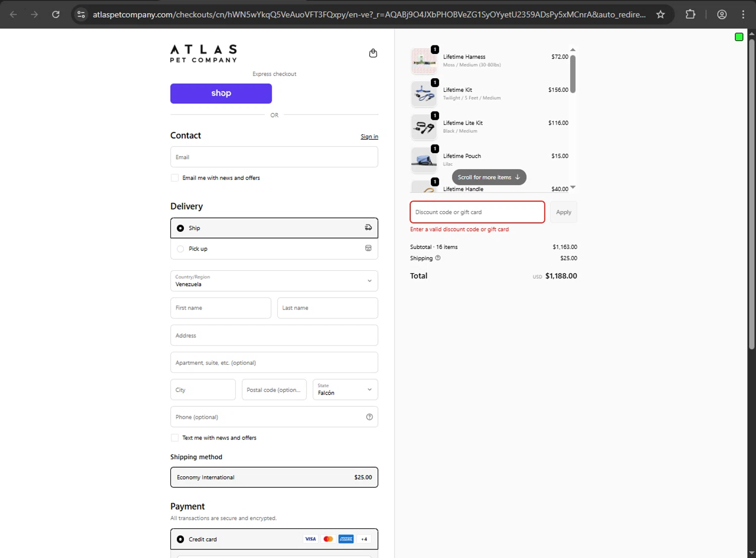Select the Pick up delivery option
This screenshot has width=756, height=558.
[x=274, y=249]
